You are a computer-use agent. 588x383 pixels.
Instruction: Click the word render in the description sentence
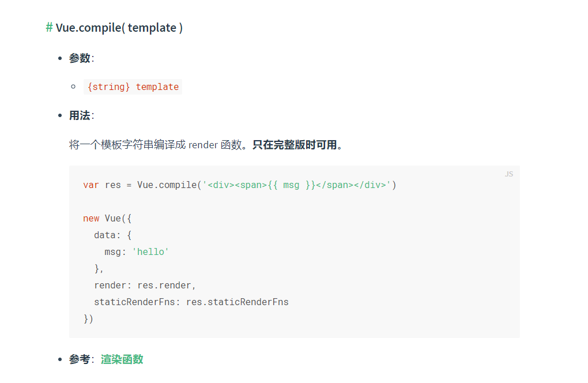[202, 145]
